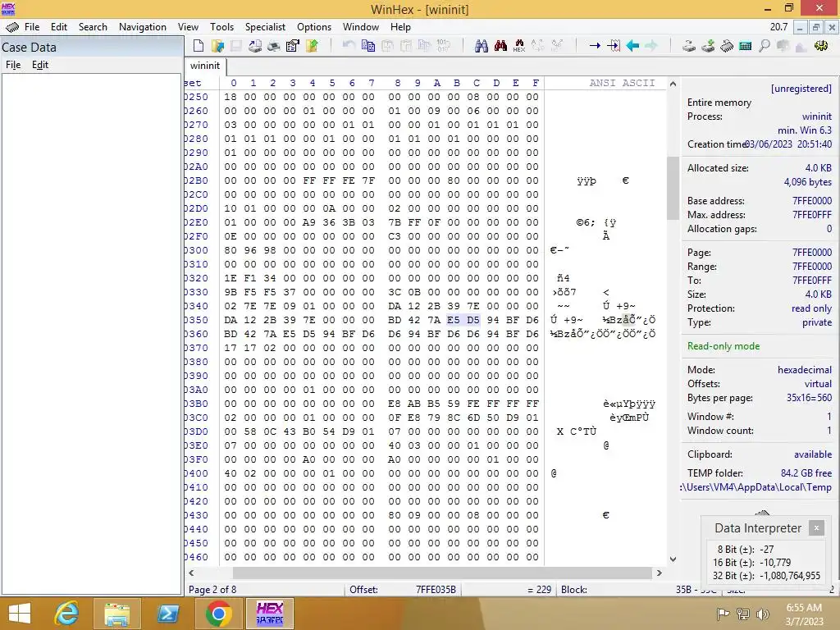Screen dimensions: 840x630
Task: Open the Case Data File menu
Action: (13, 65)
